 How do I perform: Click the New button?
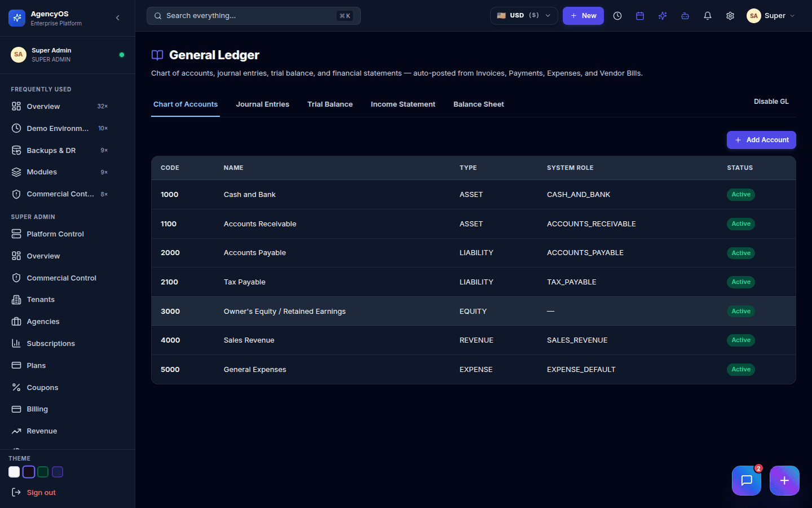pyautogui.click(x=583, y=16)
